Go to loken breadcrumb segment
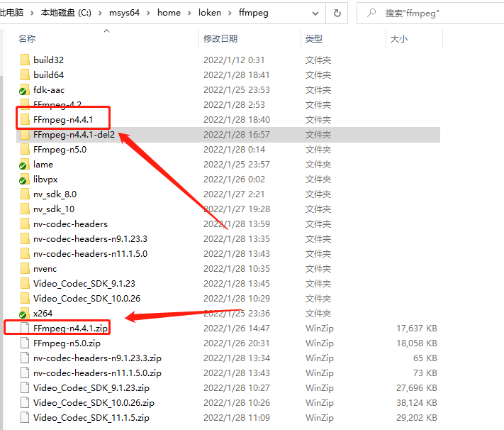This screenshot has height=430, width=504. tap(210, 13)
